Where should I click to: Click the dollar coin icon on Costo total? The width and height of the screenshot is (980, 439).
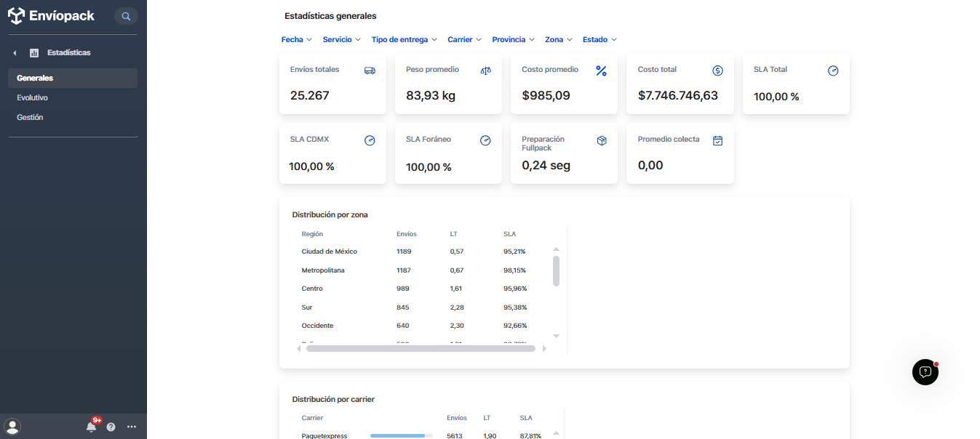[717, 70]
